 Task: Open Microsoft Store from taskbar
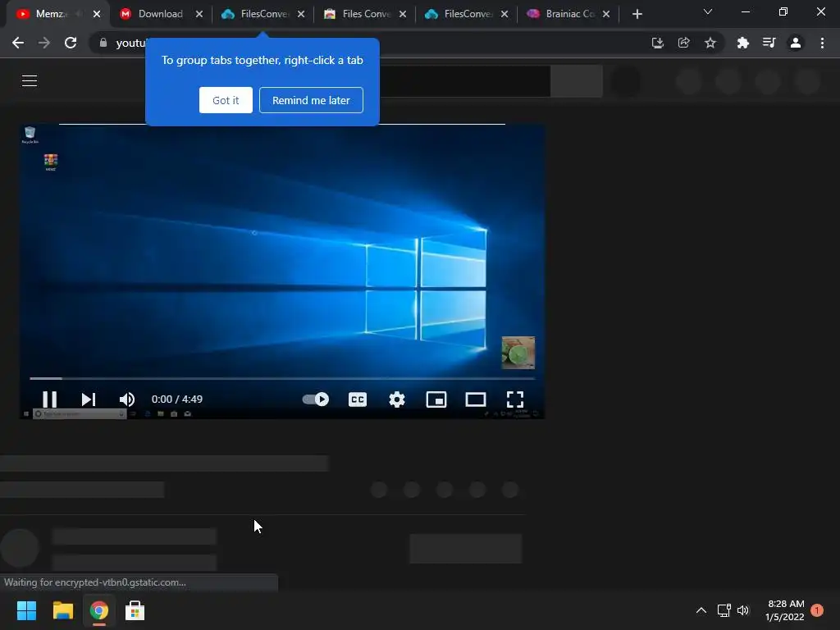pyautogui.click(x=135, y=610)
